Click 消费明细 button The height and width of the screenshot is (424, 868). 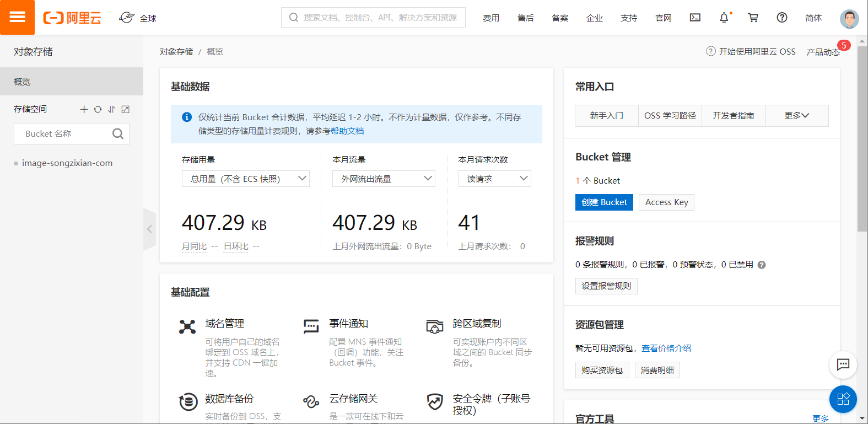coord(657,370)
